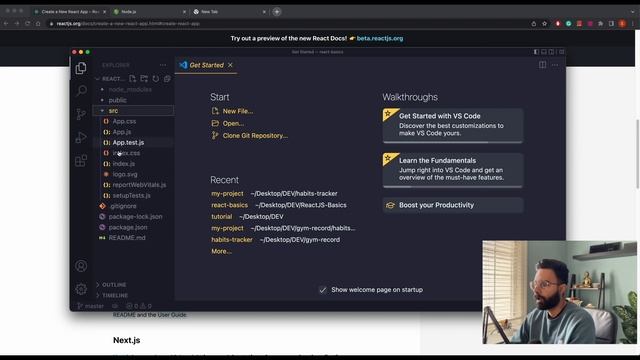Open a new Chrome tab with the plus button
The image size is (640, 360).
pos(277,11)
